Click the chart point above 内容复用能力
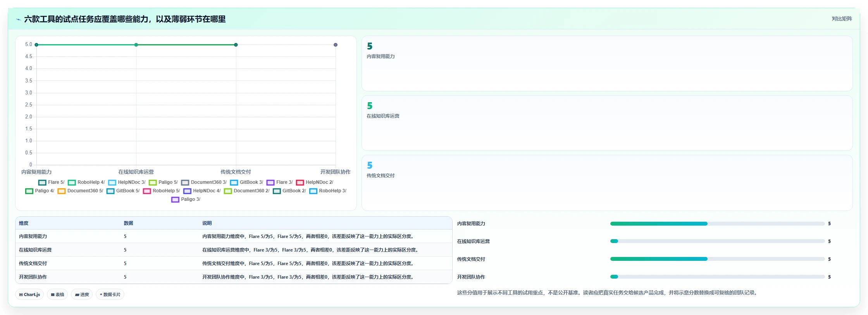The image size is (868, 315). (36, 45)
